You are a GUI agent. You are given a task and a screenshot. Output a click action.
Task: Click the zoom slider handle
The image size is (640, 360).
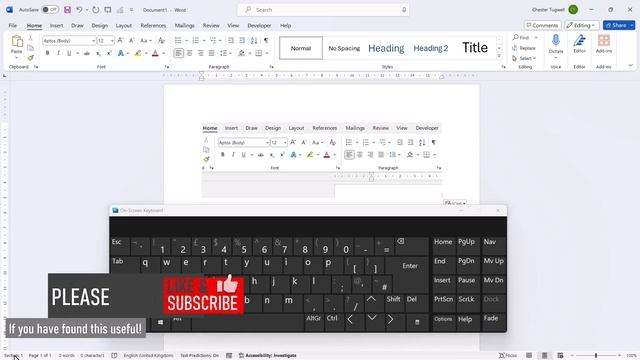point(596,356)
